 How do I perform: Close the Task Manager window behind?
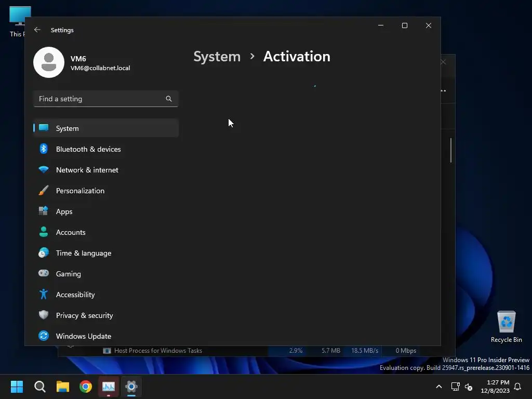(444, 62)
